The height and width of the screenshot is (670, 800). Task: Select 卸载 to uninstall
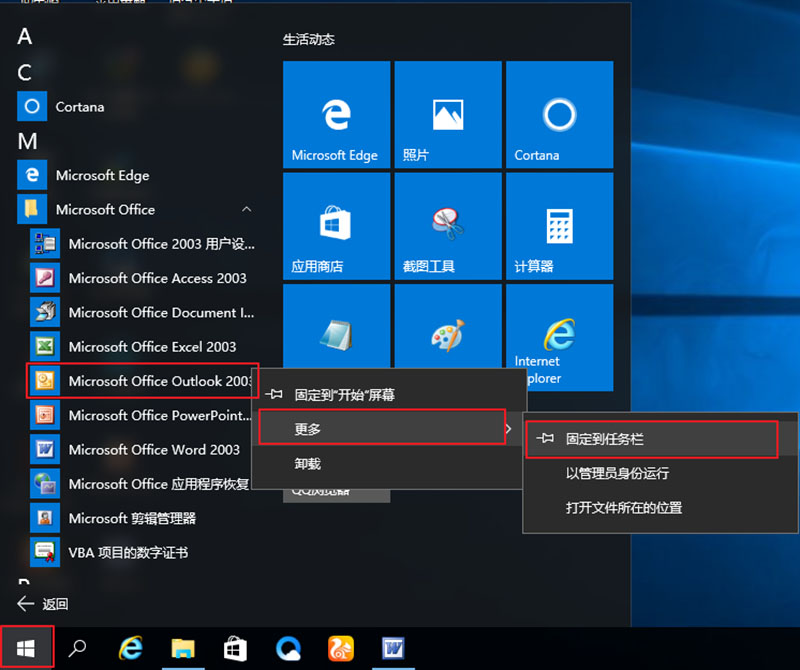(x=390, y=463)
